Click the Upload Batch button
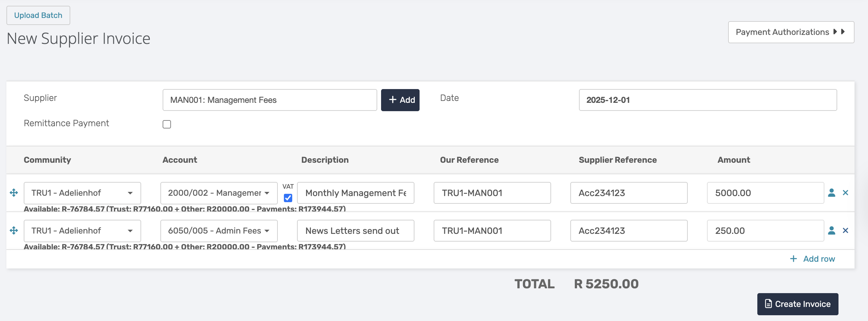 click(x=38, y=15)
